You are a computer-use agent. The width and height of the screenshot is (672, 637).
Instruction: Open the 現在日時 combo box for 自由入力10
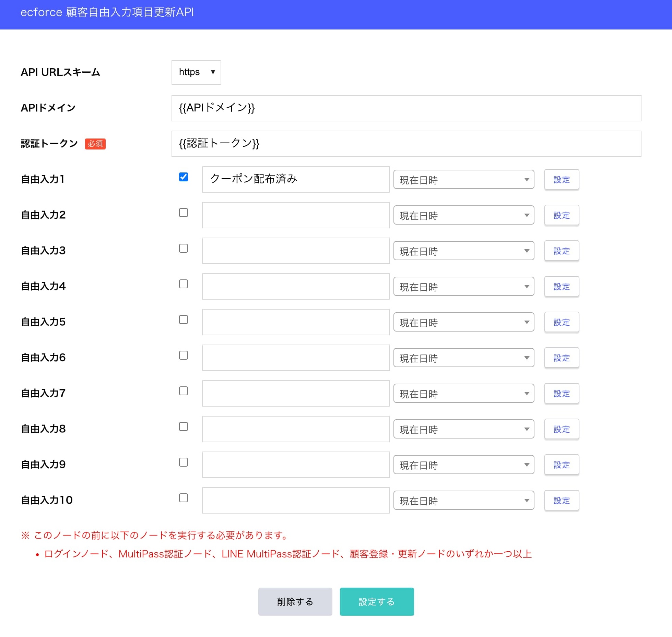pyautogui.click(x=464, y=500)
